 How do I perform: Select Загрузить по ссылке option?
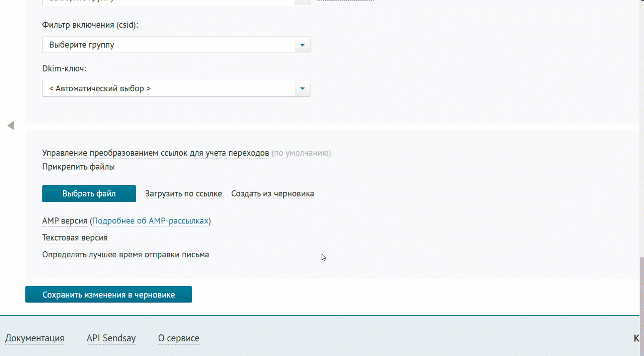click(x=184, y=193)
